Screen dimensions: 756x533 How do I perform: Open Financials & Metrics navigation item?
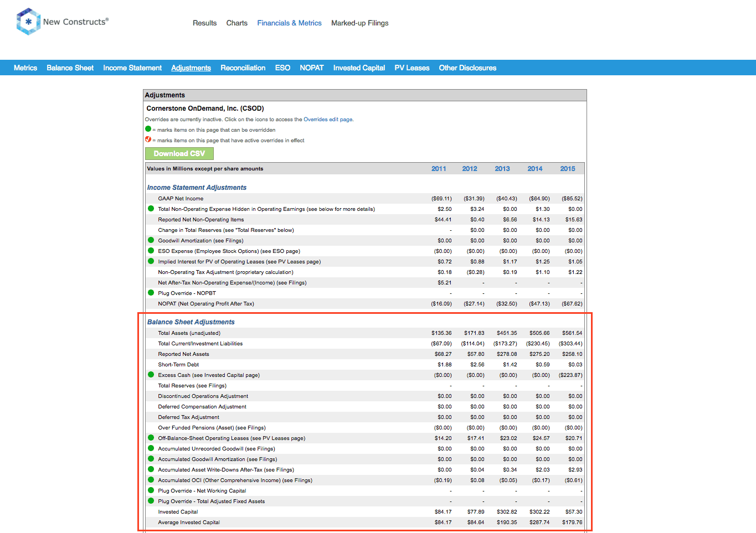pyautogui.click(x=289, y=23)
